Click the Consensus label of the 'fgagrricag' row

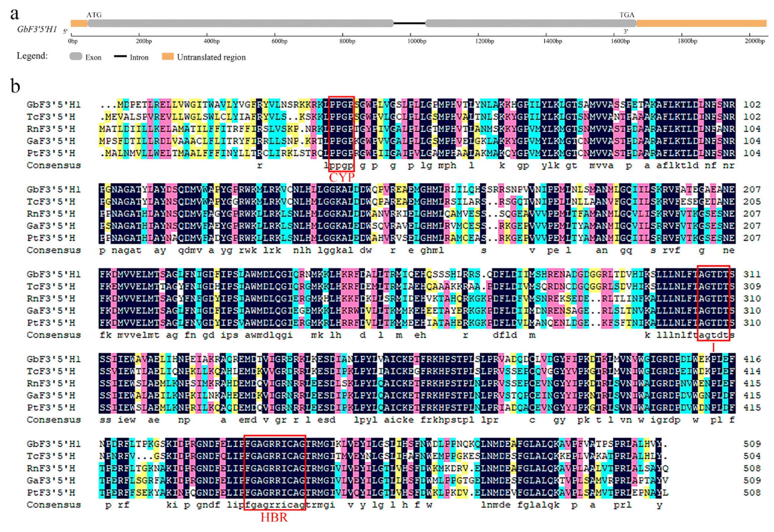point(54,505)
